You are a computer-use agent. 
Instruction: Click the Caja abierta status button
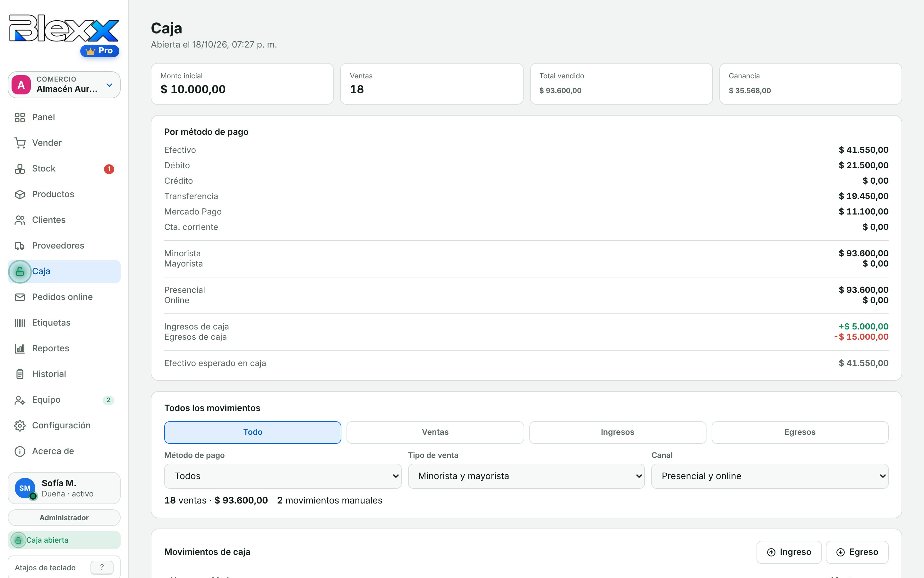tap(64, 540)
